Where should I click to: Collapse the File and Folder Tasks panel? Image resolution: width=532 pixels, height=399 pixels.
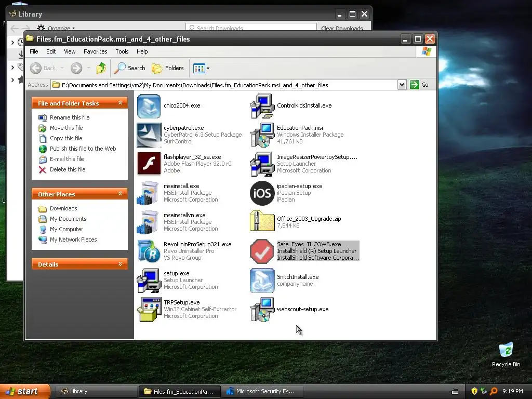pyautogui.click(x=120, y=103)
